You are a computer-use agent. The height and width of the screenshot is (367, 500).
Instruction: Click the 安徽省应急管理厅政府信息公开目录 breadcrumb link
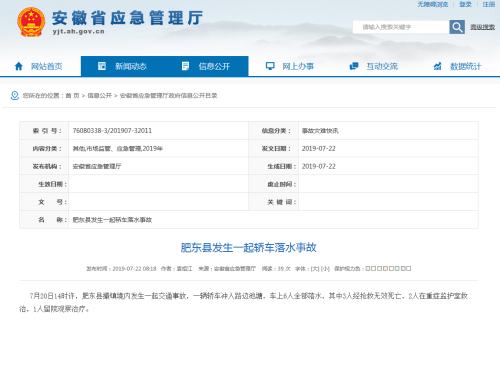168,96
